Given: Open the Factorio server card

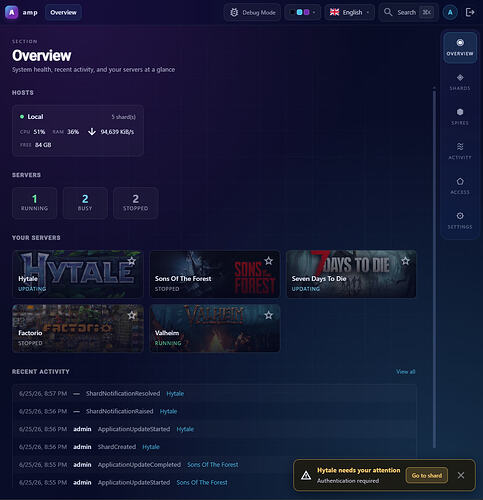Looking at the screenshot, I should pyautogui.click(x=78, y=328).
